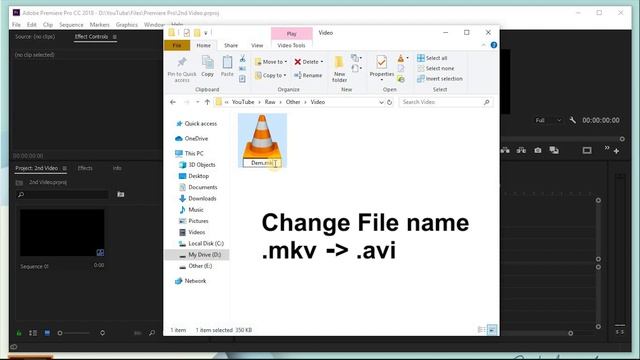Click Comparison View icon in Program Monitor
Screen dimensions: 640x360
coord(554,151)
